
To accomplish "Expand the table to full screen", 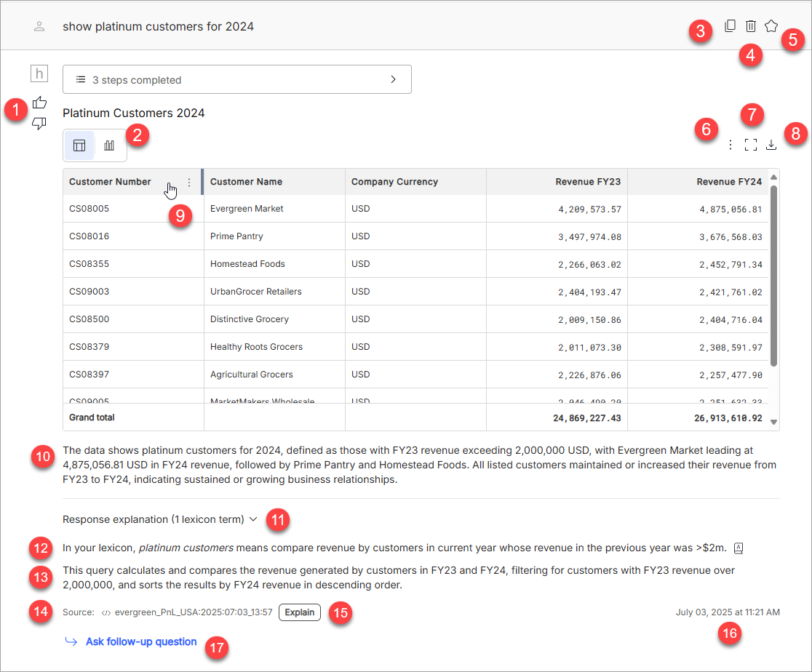I will [x=751, y=145].
